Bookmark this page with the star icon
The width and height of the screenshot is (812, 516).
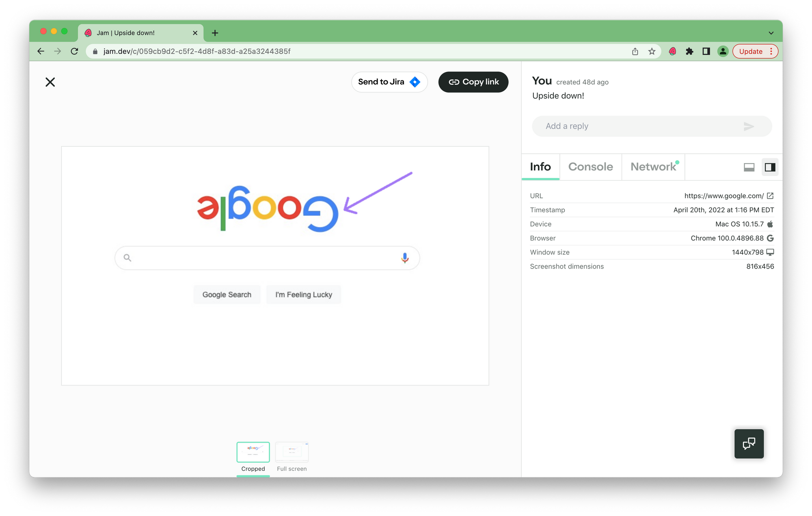click(652, 52)
